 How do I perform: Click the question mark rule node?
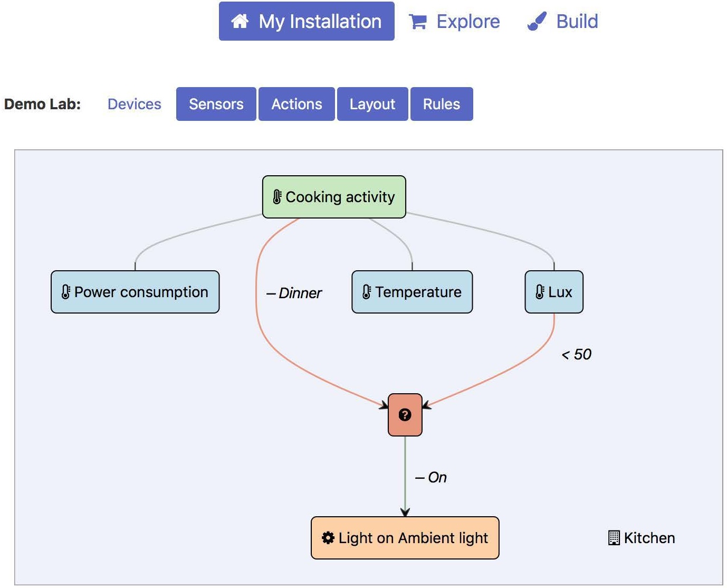pos(405,415)
